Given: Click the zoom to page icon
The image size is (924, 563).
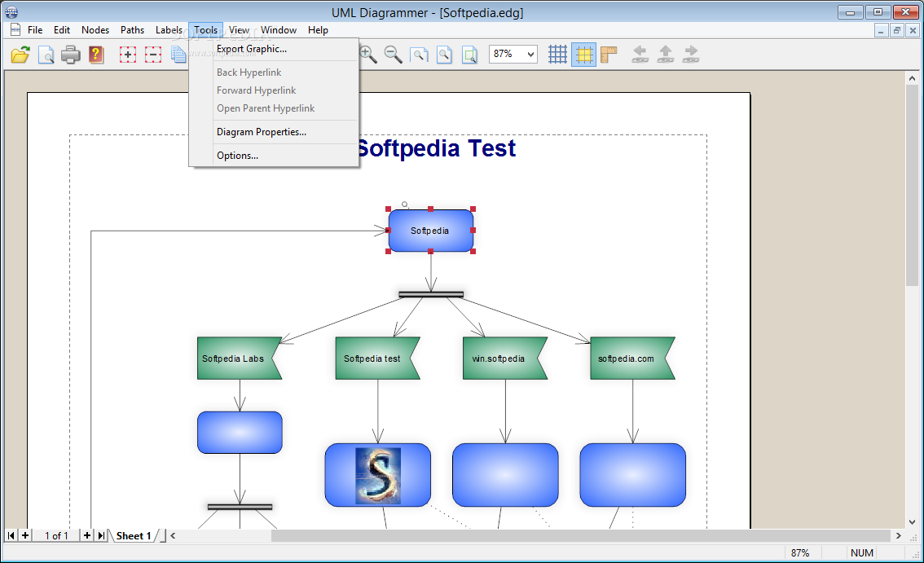Looking at the screenshot, I should point(444,55).
